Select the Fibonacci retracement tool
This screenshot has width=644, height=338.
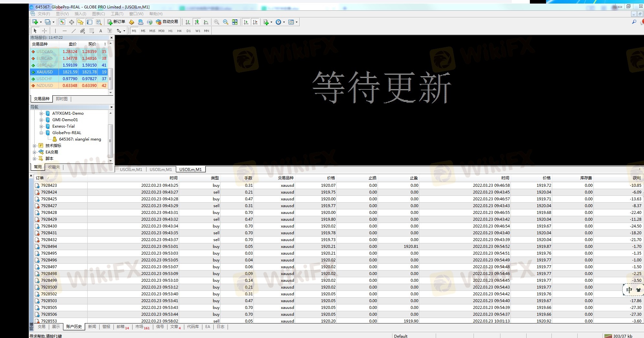point(91,31)
